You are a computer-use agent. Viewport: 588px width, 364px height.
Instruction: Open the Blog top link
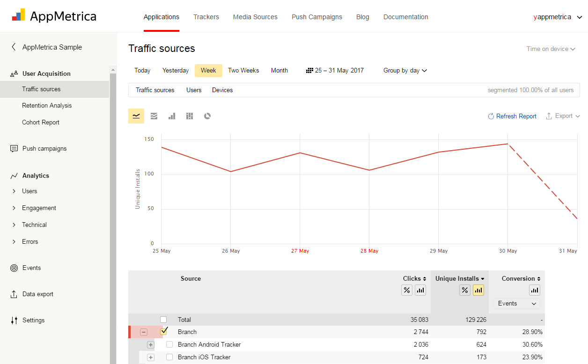363,17
